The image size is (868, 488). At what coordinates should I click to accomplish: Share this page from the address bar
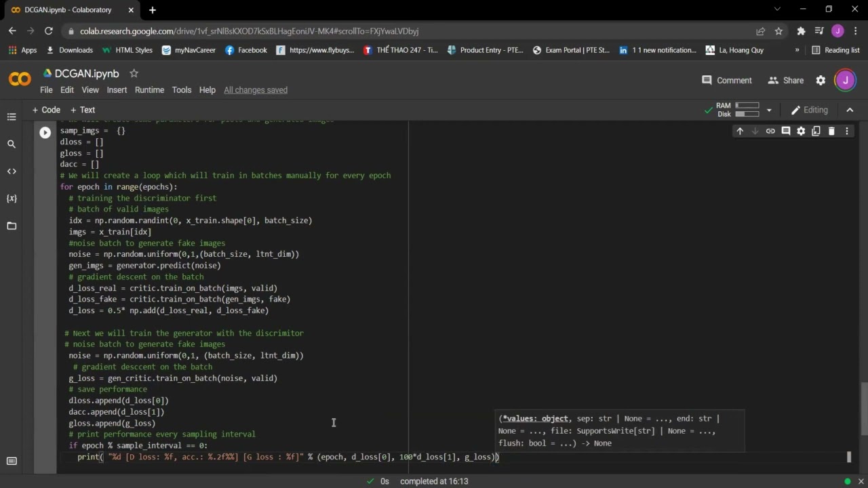[x=761, y=31]
